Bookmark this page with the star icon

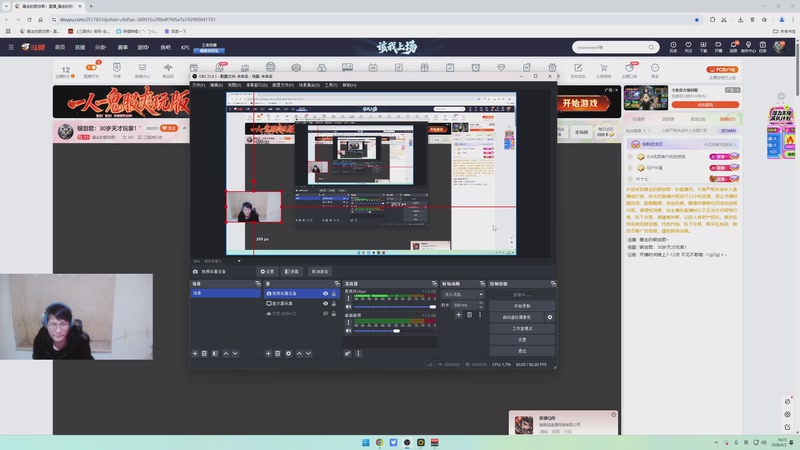tap(696, 19)
